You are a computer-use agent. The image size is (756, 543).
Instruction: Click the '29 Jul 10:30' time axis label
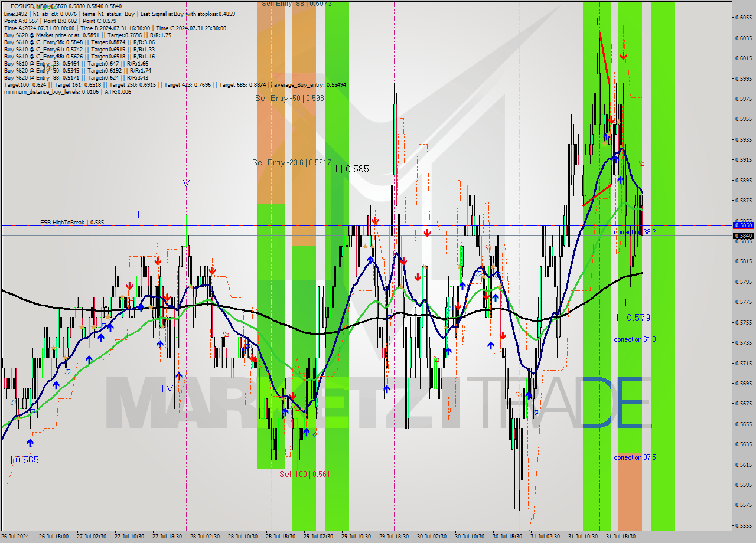[356, 537]
